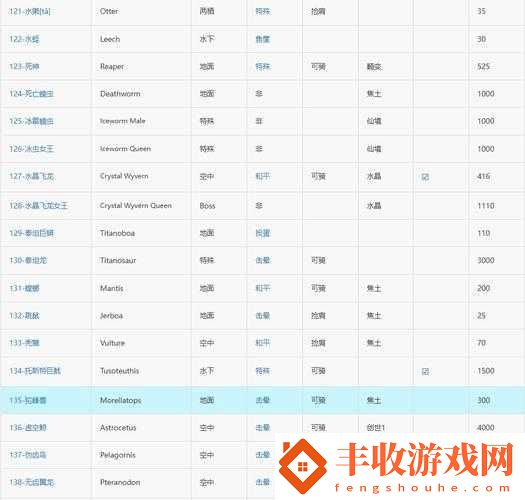Viewport: 525px width, 500px height.
Task: Select the English name 'Reaper'
Action: [112, 67]
